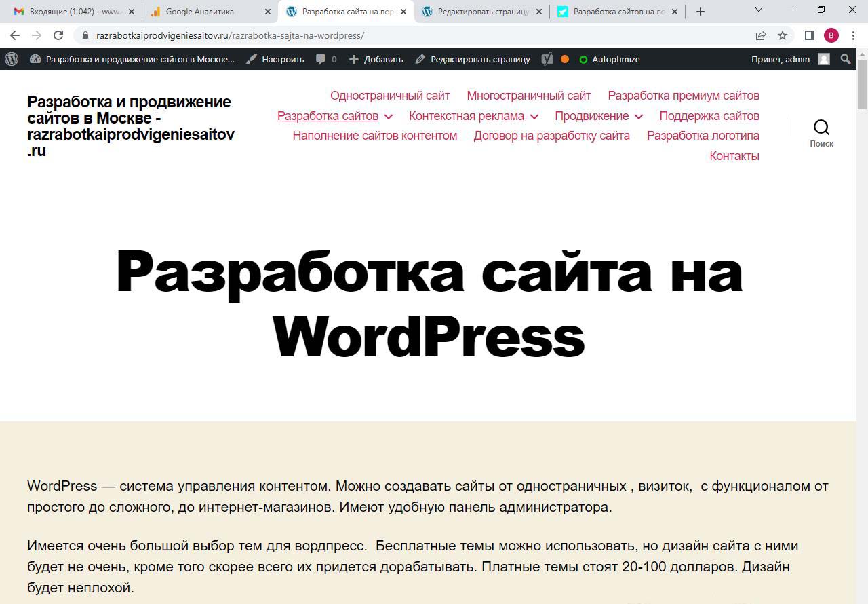Go to the Одностраничный сайт page

coord(390,96)
